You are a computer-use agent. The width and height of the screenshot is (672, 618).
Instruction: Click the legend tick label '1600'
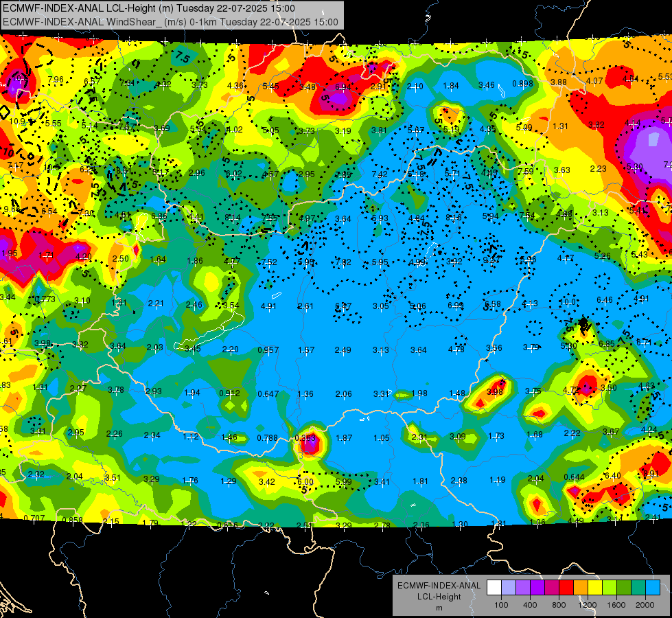point(616,605)
